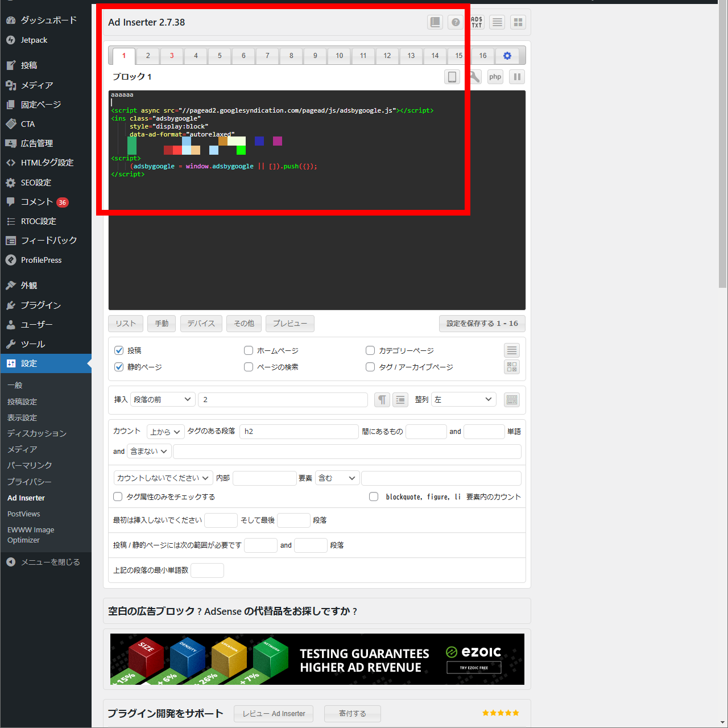Screen dimensions: 728x728
Task: Click the paragraph number field showing 2
Action: coord(283,400)
